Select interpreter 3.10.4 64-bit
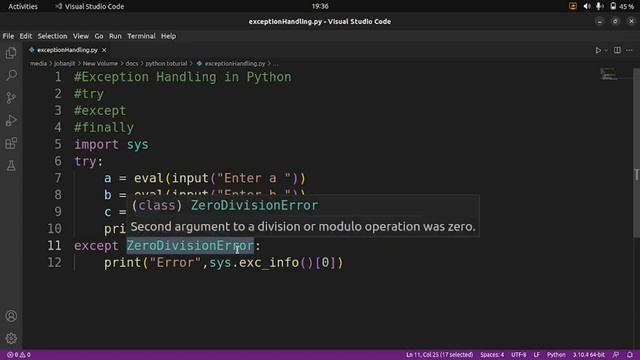Viewport: 640px width, 360px height. (589, 355)
